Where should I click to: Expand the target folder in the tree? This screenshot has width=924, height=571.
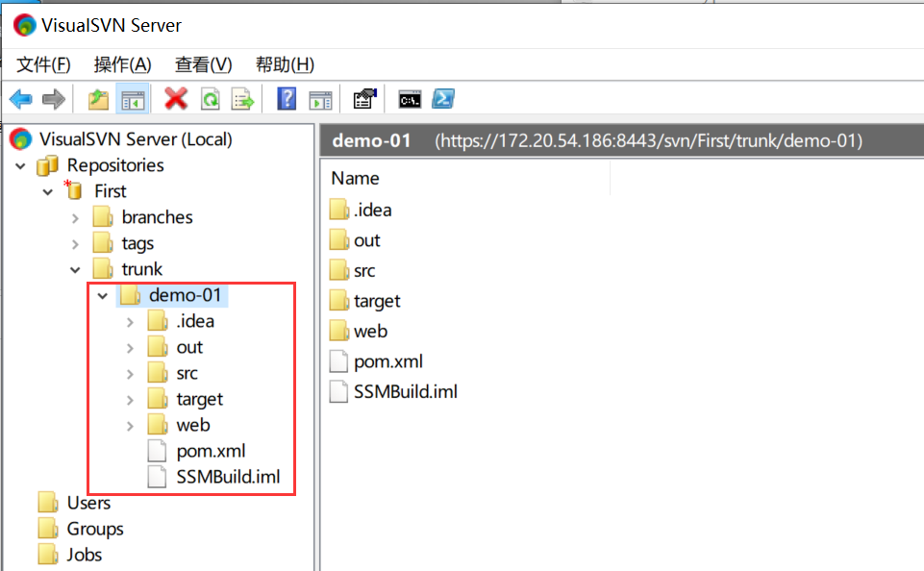tap(130, 400)
